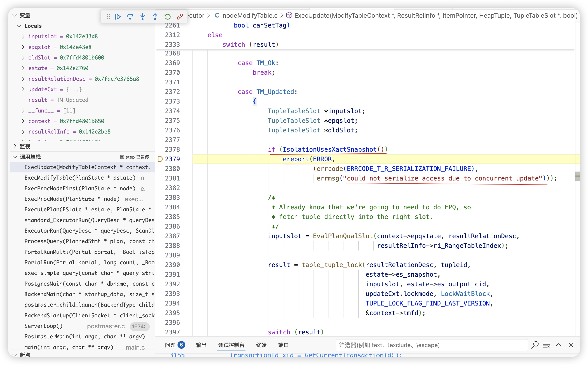
Task: Collapse the 调用堆栈 call stack section
Action: [x=15, y=157]
